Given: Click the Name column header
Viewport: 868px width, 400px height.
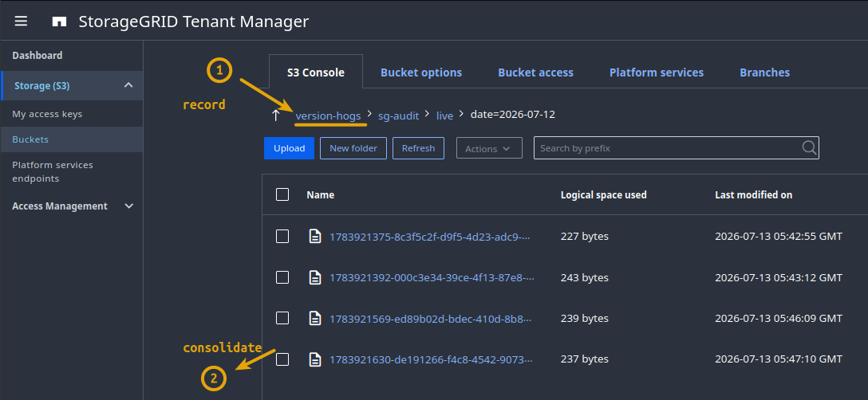Looking at the screenshot, I should [x=320, y=194].
